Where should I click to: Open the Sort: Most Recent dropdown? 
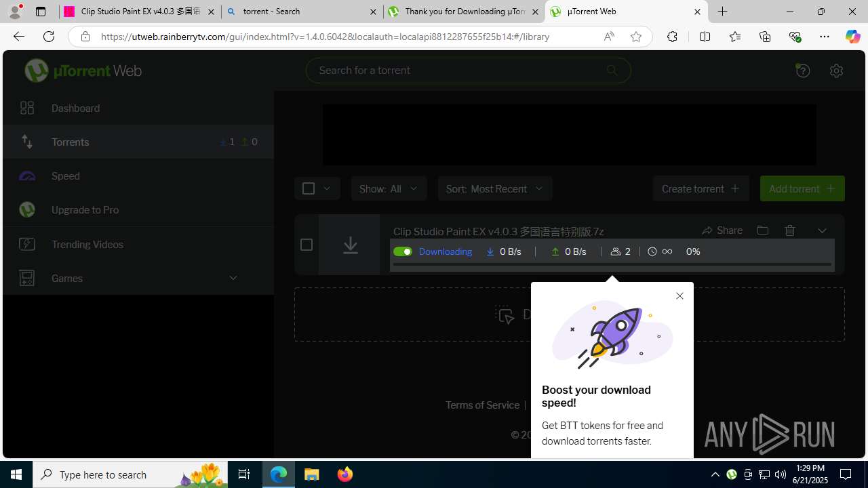(495, 188)
